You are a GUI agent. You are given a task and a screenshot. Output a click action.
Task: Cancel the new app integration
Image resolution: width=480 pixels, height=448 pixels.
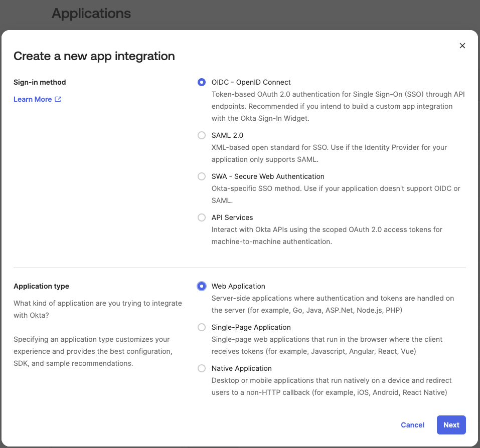412,425
